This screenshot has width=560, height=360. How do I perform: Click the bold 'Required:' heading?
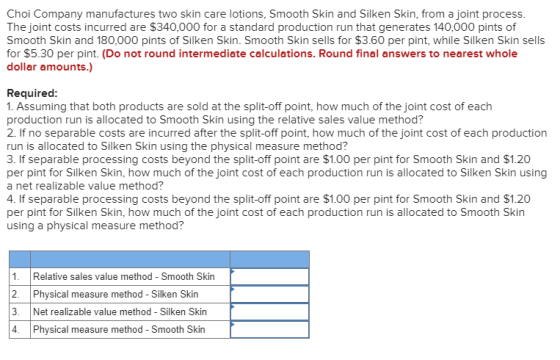[x=32, y=93]
